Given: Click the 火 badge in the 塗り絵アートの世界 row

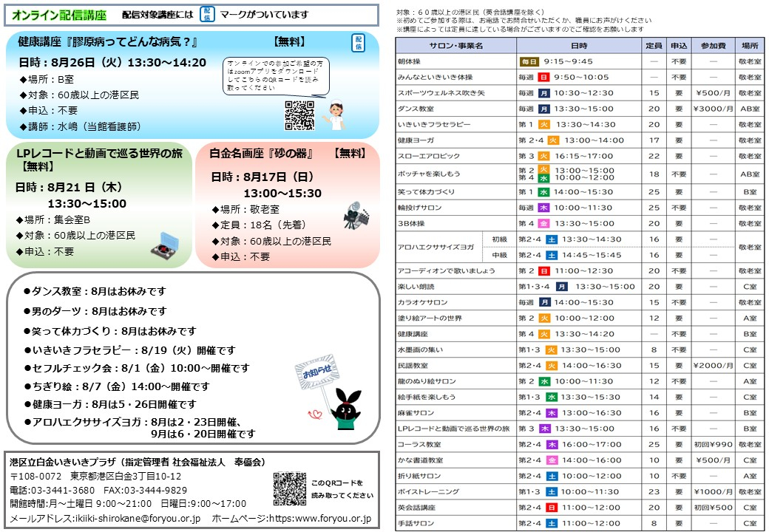Looking at the screenshot, I should 543,318.
